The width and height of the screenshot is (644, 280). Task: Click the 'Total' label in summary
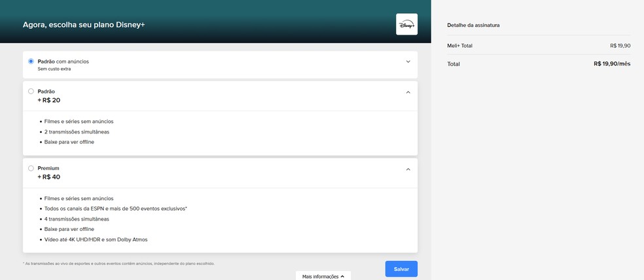[454, 64]
